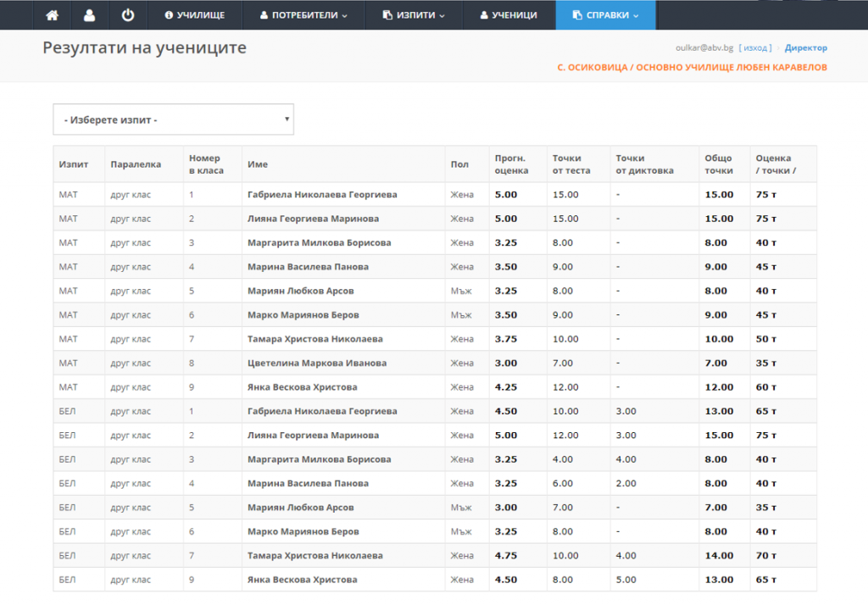The image size is (868, 605).
Task: Click the 'Марко Мариянов Беров' name in the МАТ rows
Action: click(x=303, y=315)
